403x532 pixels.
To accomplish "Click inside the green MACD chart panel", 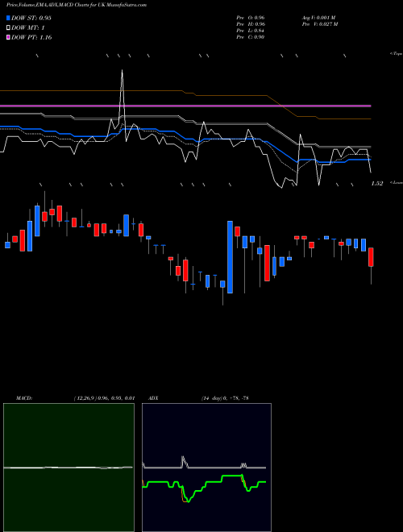I will point(69,468).
